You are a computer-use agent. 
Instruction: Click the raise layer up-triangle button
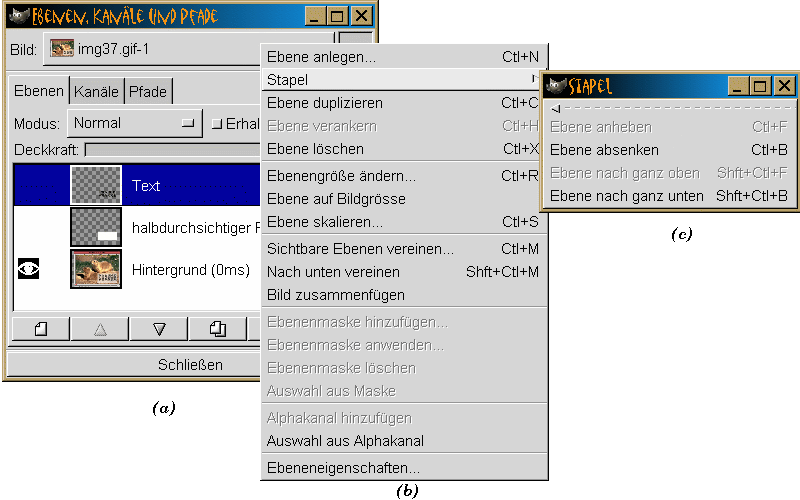pyautogui.click(x=100, y=329)
